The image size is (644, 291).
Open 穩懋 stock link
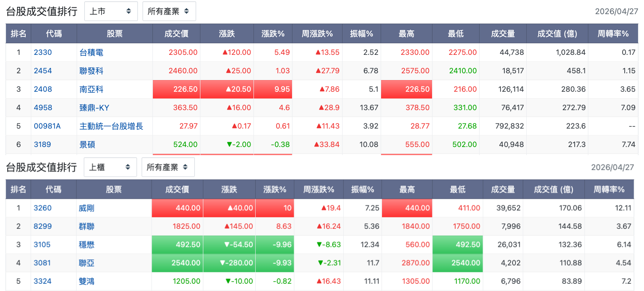tap(86, 244)
